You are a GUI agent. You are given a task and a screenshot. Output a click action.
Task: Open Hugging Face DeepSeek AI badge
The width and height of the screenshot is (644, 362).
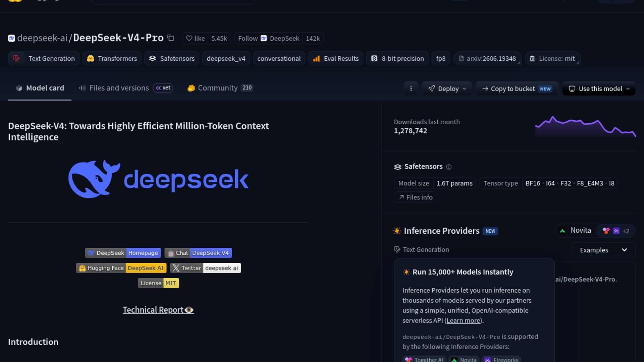pyautogui.click(x=121, y=268)
